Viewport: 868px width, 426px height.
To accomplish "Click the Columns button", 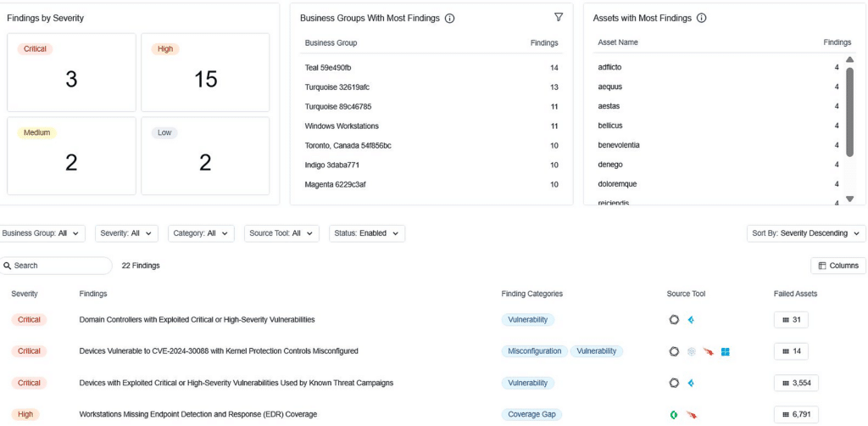I will 837,266.
